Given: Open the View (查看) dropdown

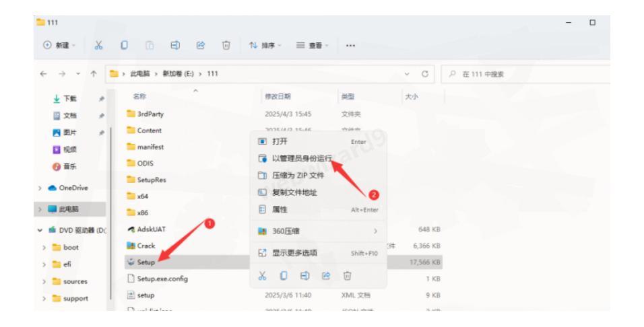Looking at the screenshot, I should 312,45.
